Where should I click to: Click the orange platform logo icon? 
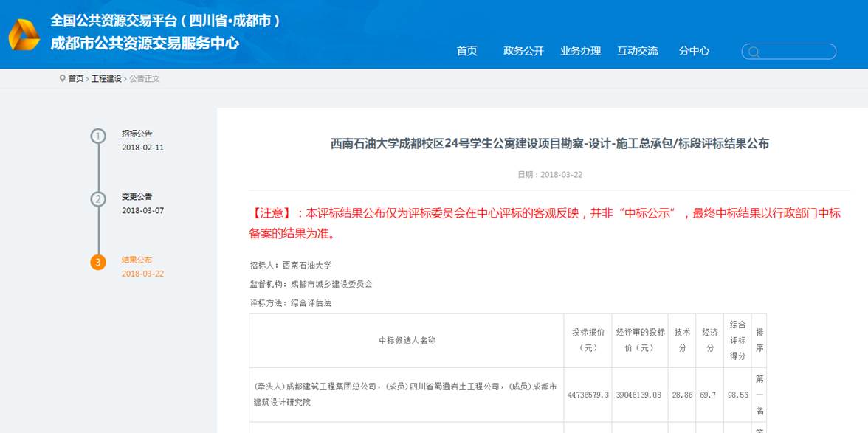24,35
